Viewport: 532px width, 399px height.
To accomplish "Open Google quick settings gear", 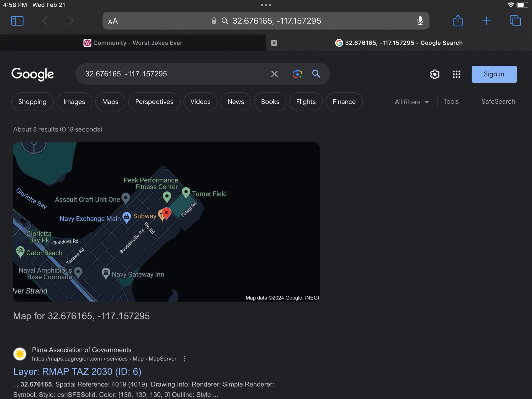I will (434, 74).
